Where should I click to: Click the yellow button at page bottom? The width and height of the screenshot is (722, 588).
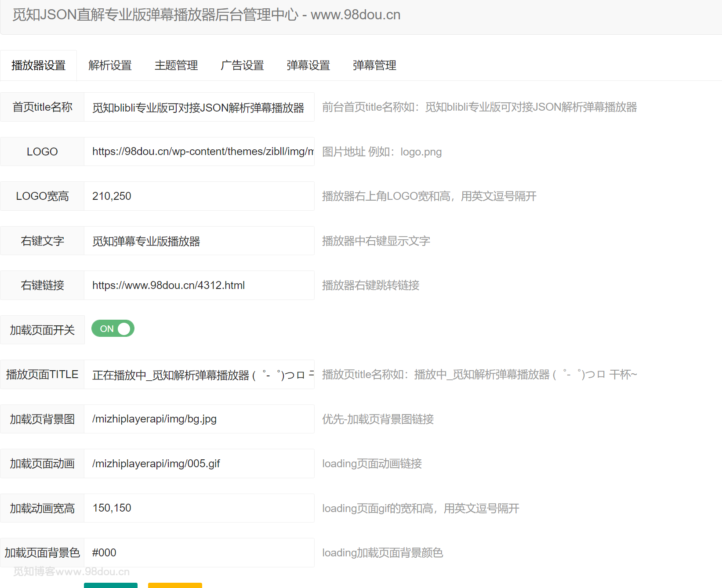[x=175, y=585]
